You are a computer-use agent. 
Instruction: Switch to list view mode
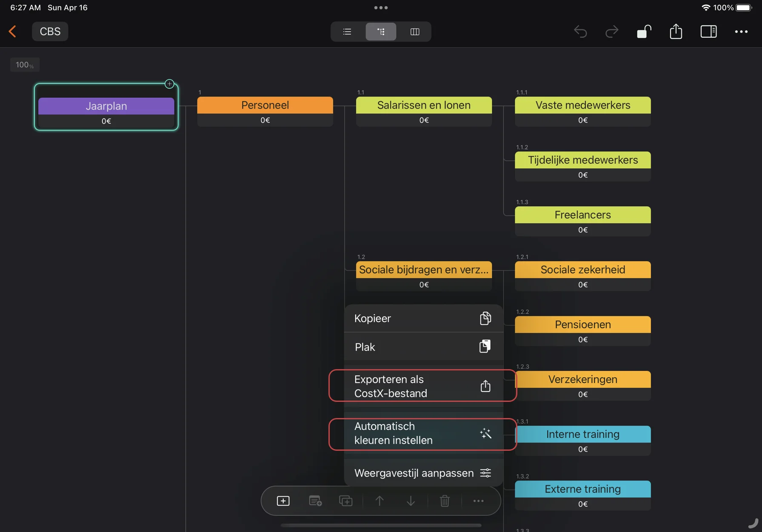[x=347, y=31]
